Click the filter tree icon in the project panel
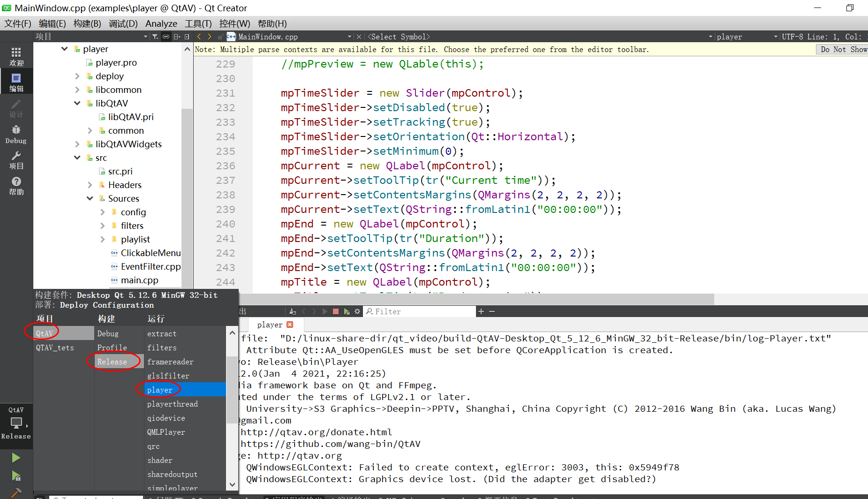The width and height of the screenshot is (868, 499). pyautogui.click(x=155, y=37)
